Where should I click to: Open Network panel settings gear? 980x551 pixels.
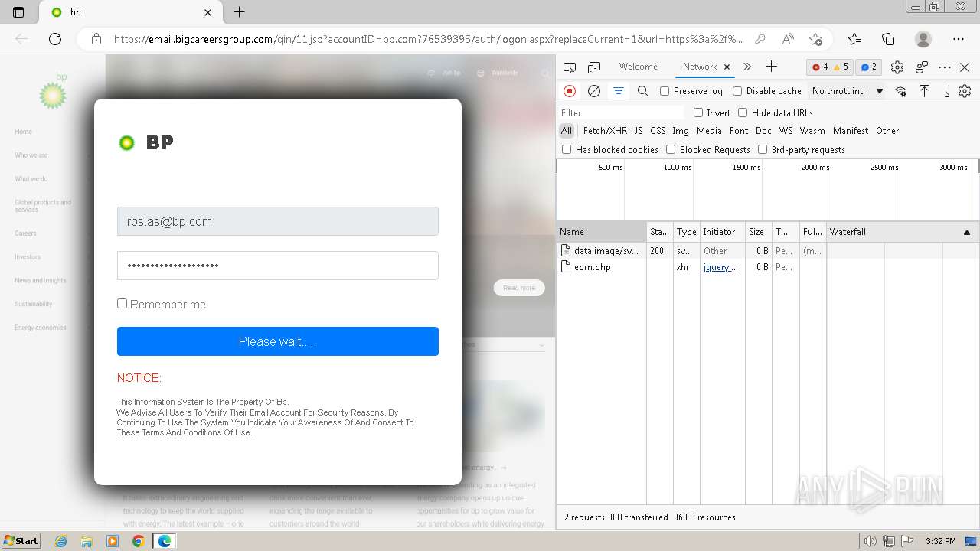(965, 91)
